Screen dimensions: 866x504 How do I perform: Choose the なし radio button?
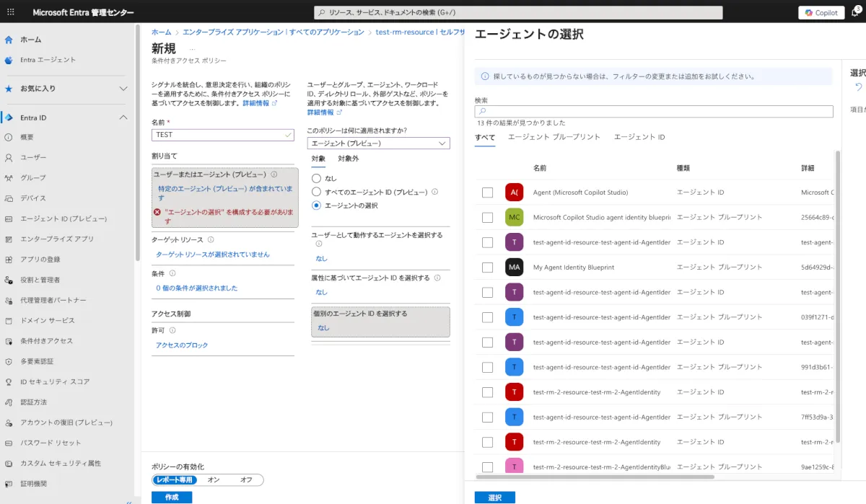tap(316, 178)
